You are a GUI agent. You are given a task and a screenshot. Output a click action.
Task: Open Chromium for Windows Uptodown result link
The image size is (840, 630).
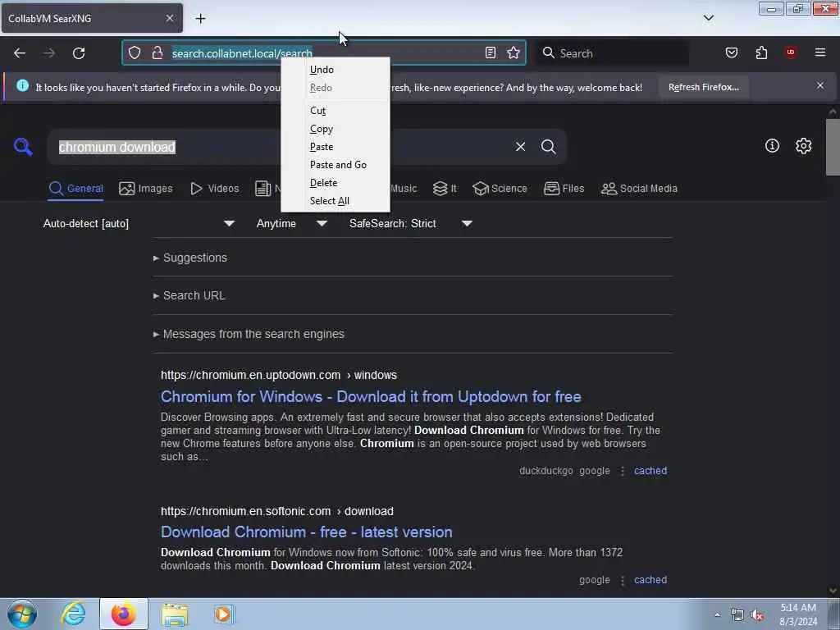371,396
